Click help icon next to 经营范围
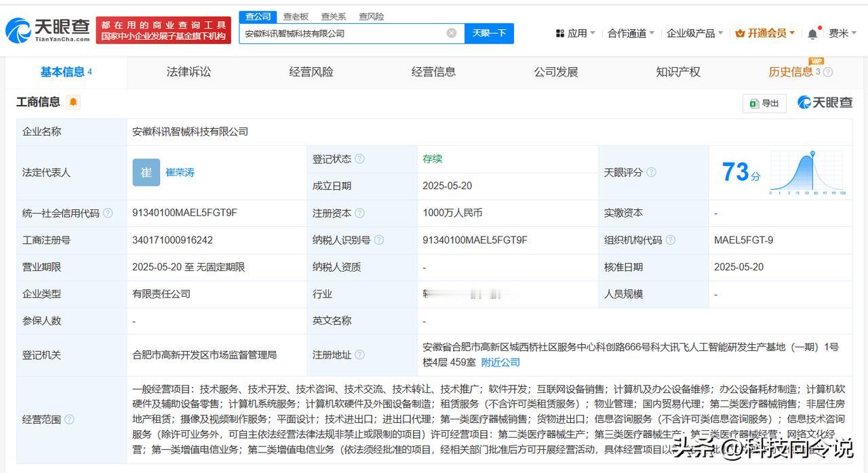Image resolution: width=868 pixels, height=473 pixels. pyautogui.click(x=69, y=419)
